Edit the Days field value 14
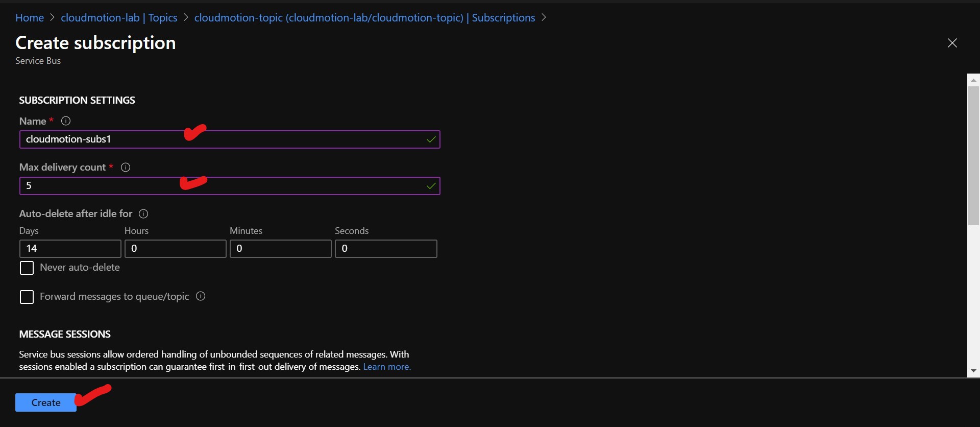 (x=70, y=249)
